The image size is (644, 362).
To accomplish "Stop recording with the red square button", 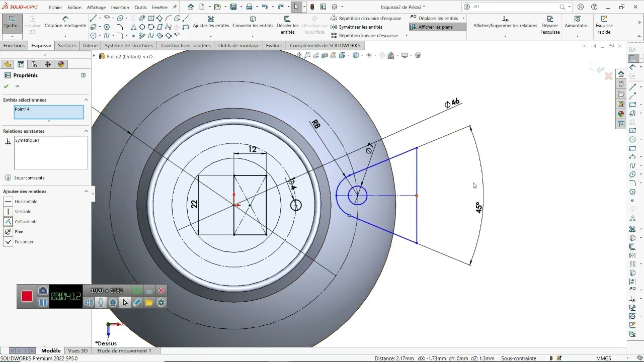I will click(27, 297).
